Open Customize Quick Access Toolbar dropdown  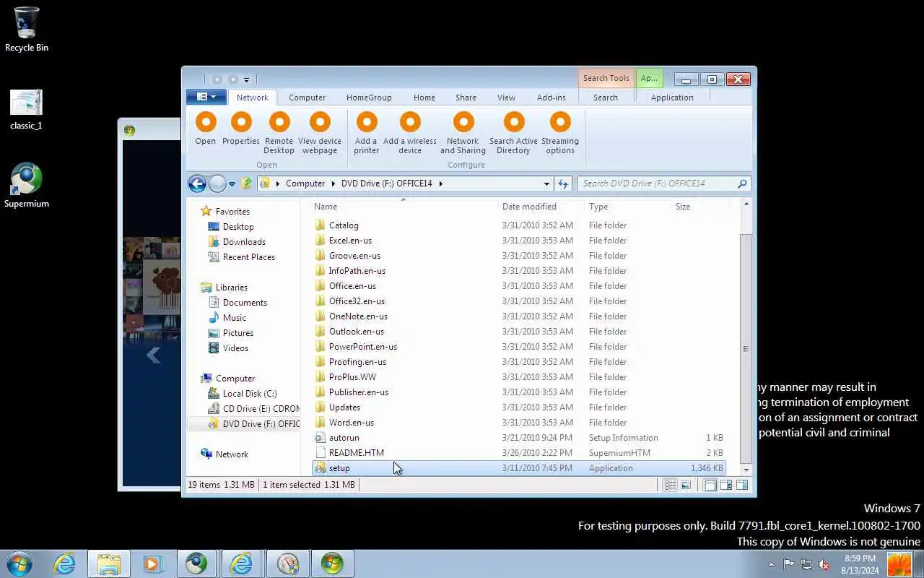point(247,79)
